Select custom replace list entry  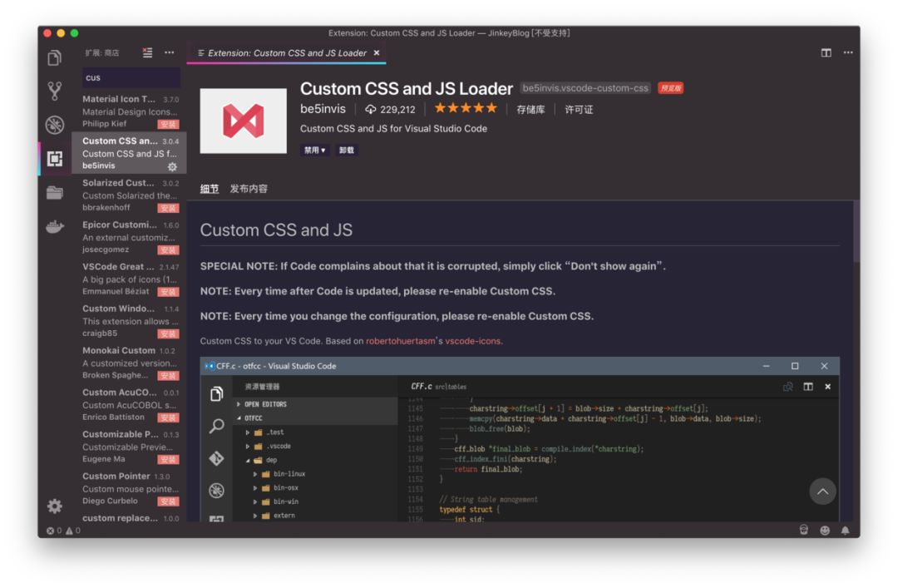point(129,517)
